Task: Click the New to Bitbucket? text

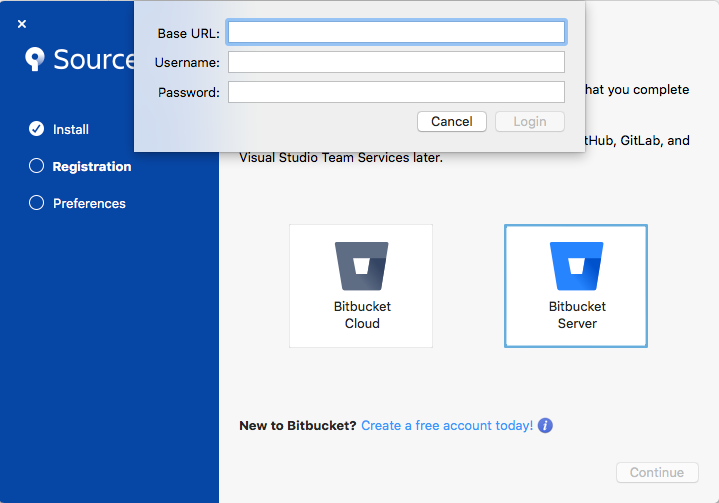Action: point(298,426)
